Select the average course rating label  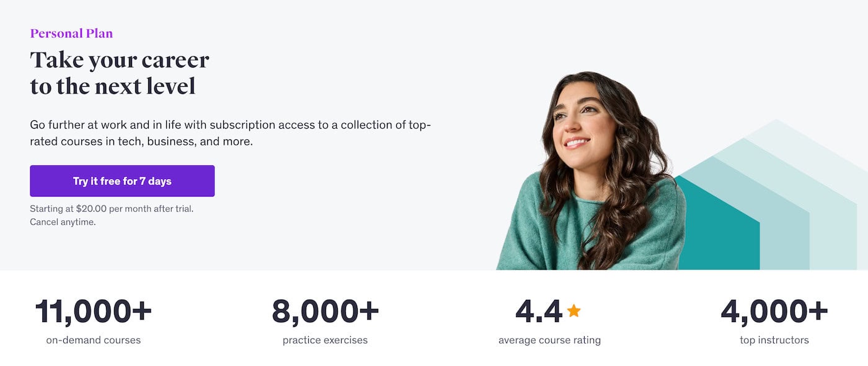click(549, 340)
